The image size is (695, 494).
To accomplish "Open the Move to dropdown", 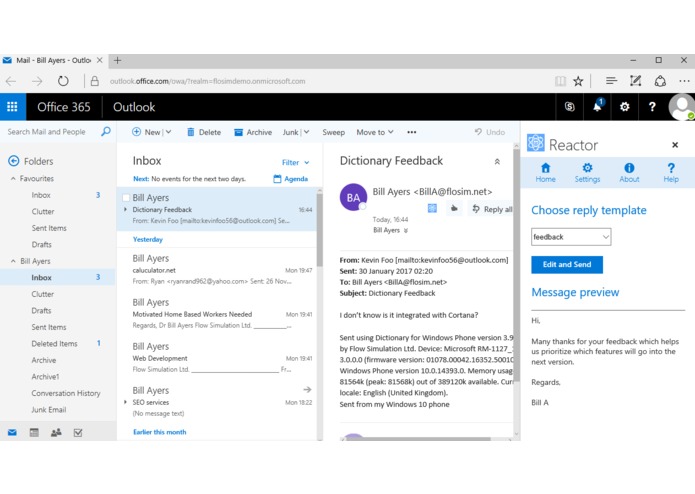I will pos(375,132).
